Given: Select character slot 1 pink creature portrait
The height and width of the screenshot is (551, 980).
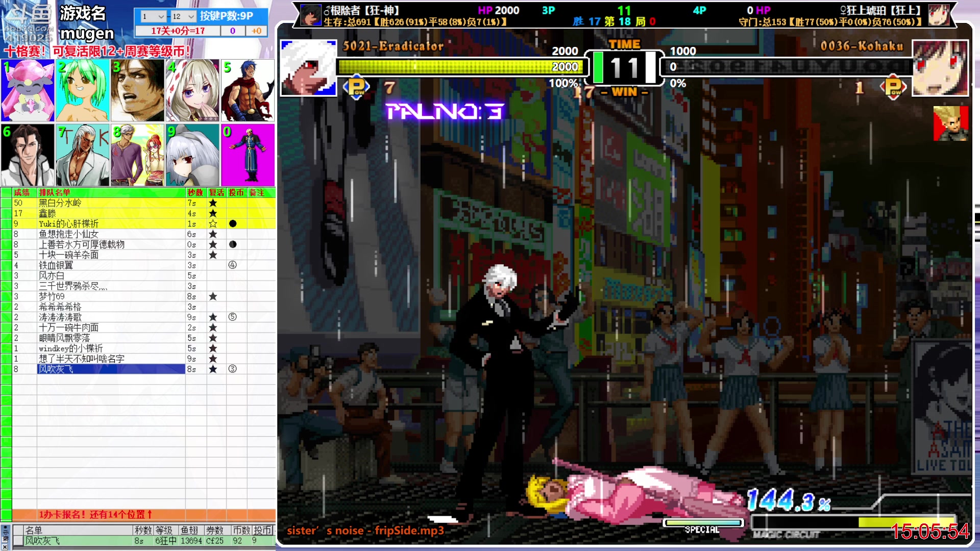Looking at the screenshot, I should click(x=28, y=90).
